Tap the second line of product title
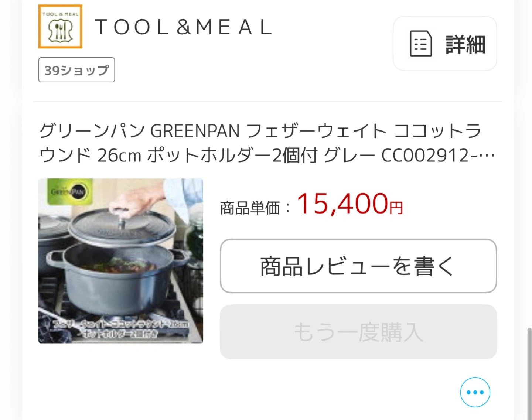Screen dimensions: 532x420 pyautogui.click(x=267, y=156)
